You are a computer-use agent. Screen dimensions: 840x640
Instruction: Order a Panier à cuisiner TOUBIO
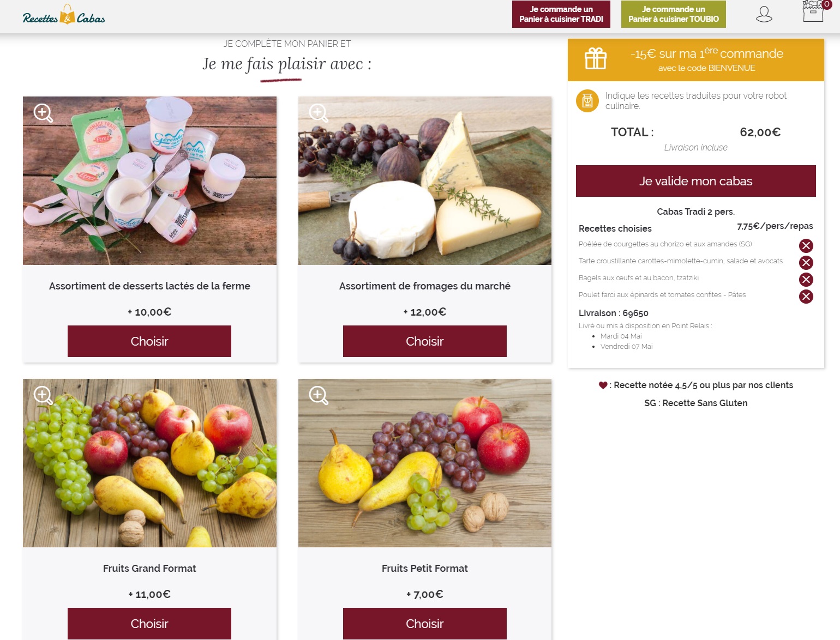674,14
